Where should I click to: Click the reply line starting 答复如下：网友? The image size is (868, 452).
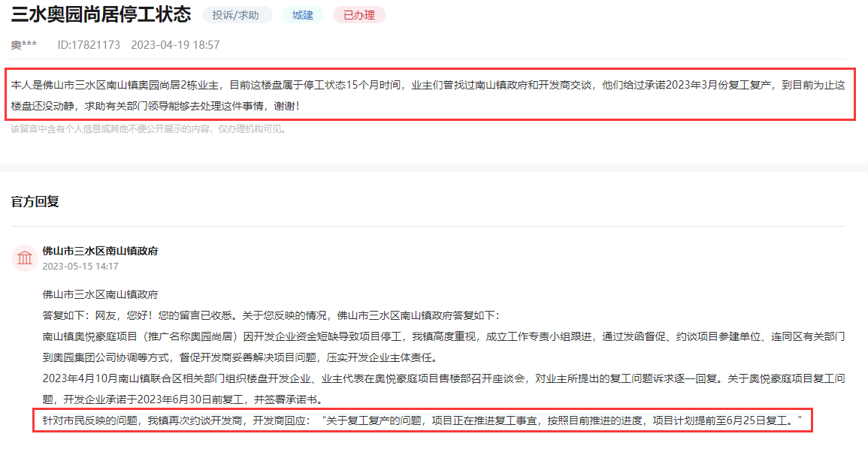tap(271, 315)
